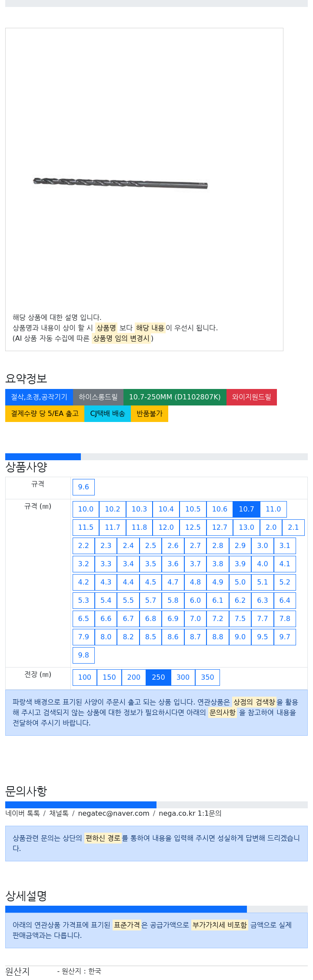Viewport: 313px width, 980px height.
Task: Select the 9.6 spec button
Action: [83, 487]
